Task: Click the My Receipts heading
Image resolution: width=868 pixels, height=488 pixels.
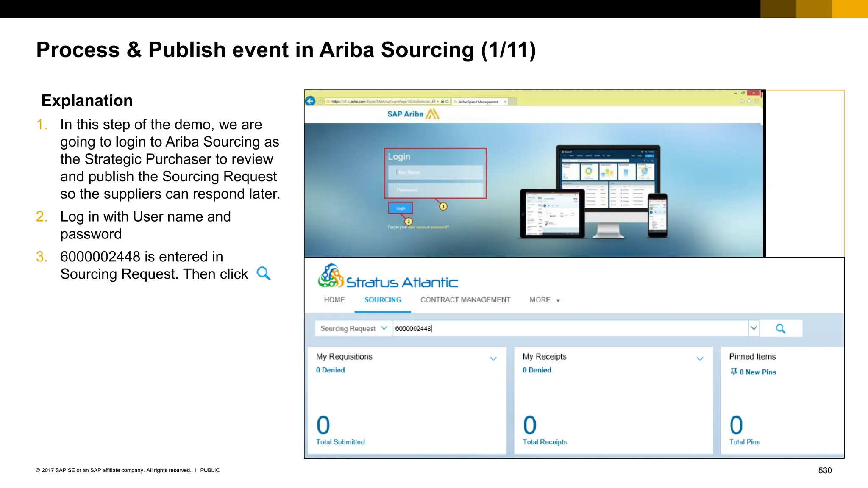Action: click(x=545, y=357)
